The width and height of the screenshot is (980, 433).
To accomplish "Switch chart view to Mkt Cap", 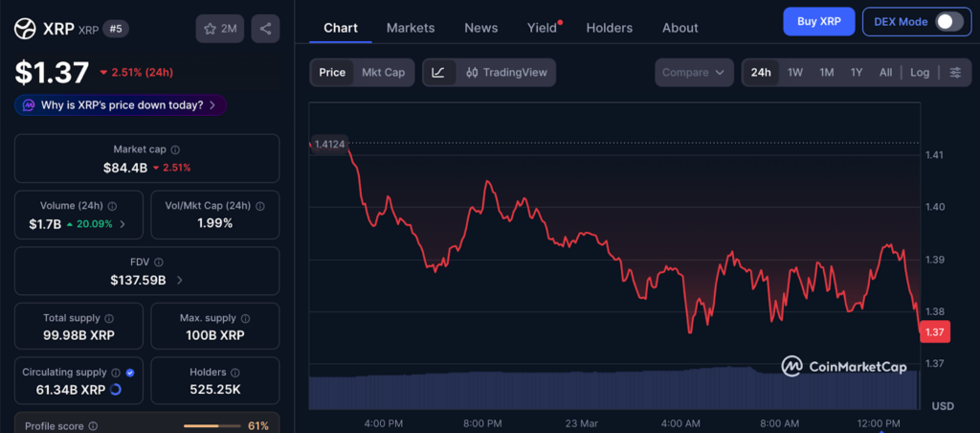I will (384, 73).
